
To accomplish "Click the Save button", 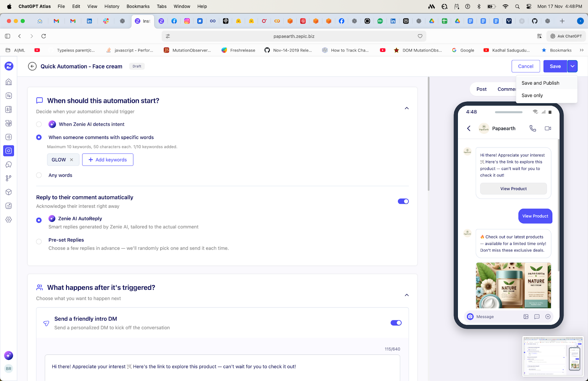I will pyautogui.click(x=555, y=66).
